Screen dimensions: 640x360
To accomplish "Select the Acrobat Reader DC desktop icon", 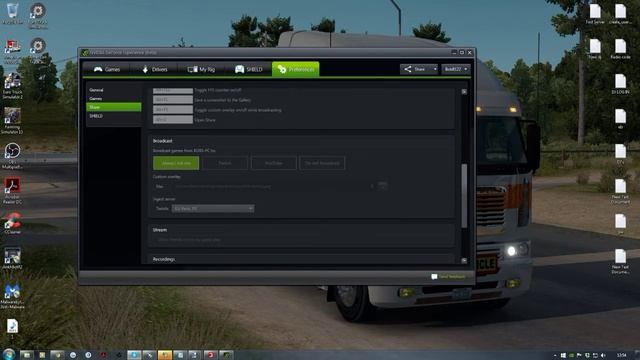I will tap(12, 191).
